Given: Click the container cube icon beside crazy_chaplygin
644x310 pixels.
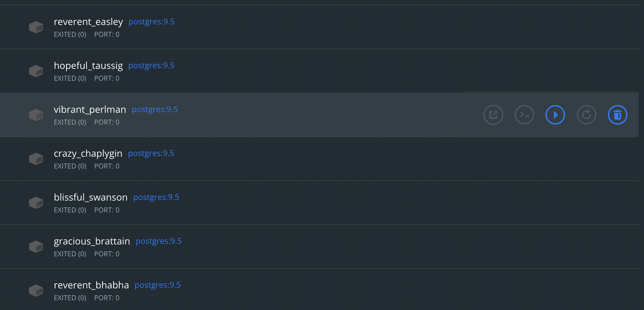Looking at the screenshot, I should 36,159.
